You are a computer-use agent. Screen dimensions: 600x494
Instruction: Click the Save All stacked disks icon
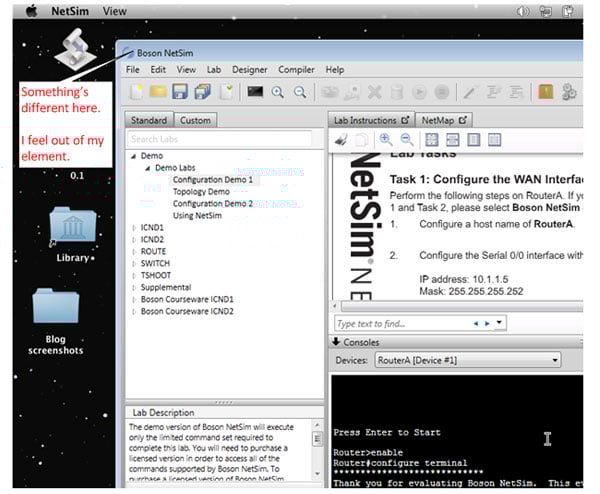202,92
